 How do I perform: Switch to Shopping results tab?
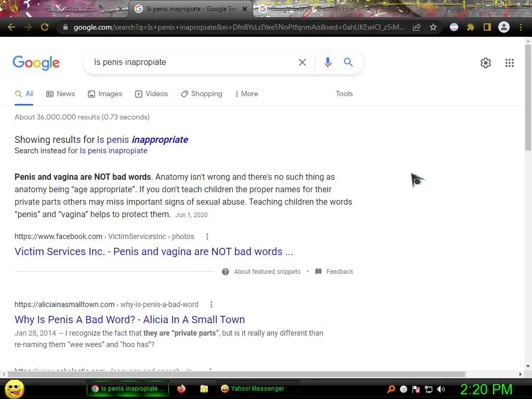pyautogui.click(x=202, y=94)
